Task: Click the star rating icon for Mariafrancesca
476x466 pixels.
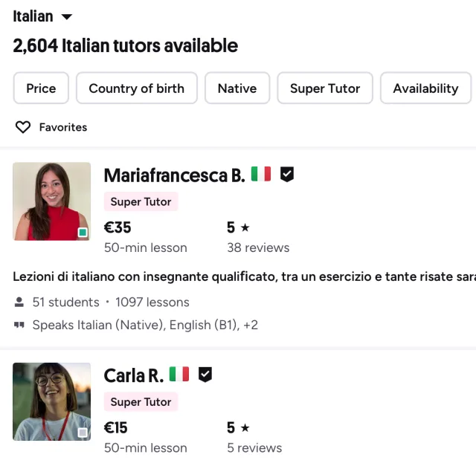Action: [245, 228]
